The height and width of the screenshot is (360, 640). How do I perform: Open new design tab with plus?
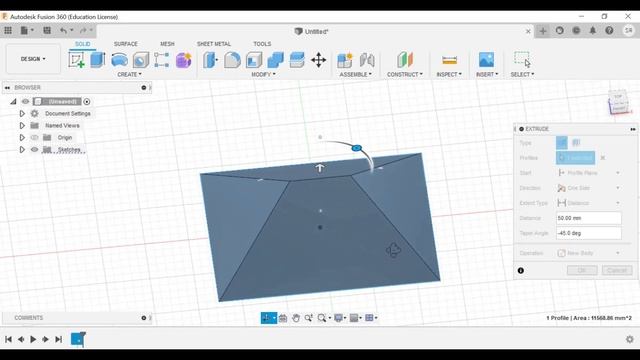click(543, 31)
